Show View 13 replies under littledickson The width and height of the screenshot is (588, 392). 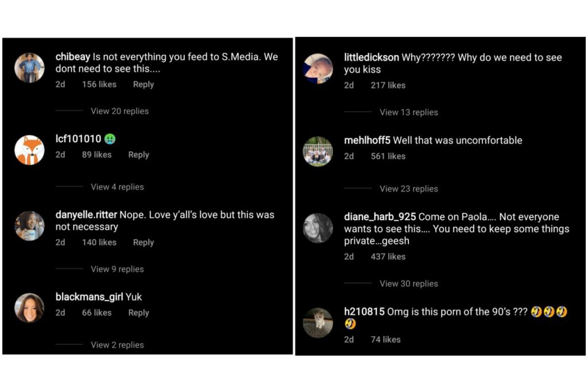pyautogui.click(x=408, y=112)
